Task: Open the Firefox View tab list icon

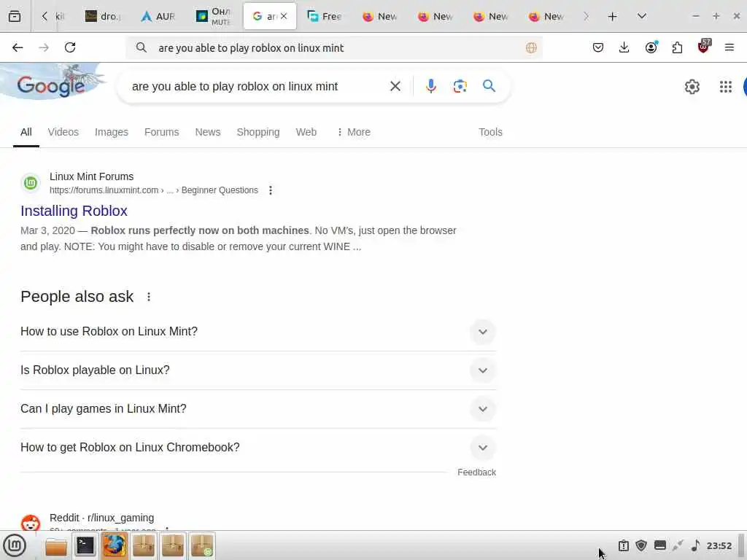Action: 15,16
